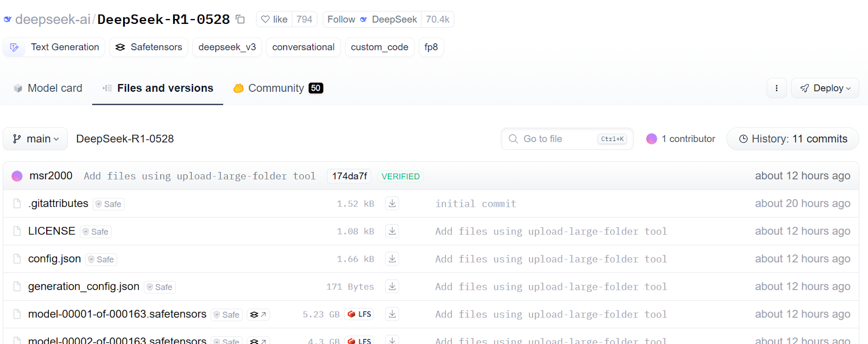
Task: Click the Community 50 count badge
Action: (316, 88)
